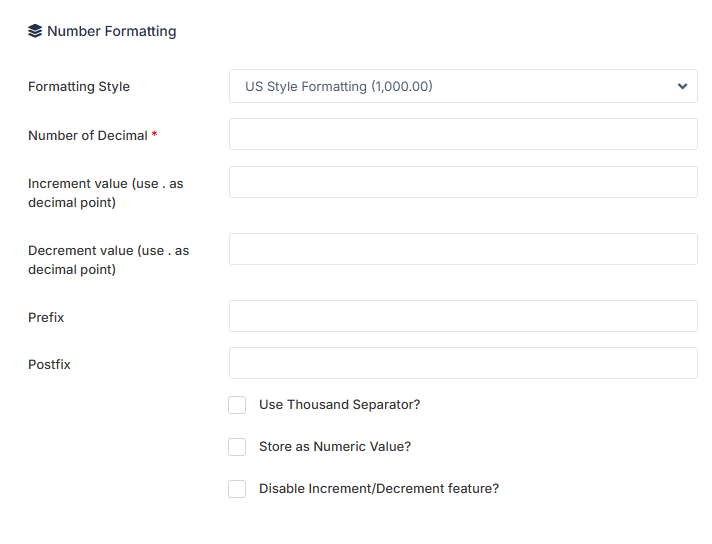Click the Disable Increment/Decrement feature? label

(379, 489)
